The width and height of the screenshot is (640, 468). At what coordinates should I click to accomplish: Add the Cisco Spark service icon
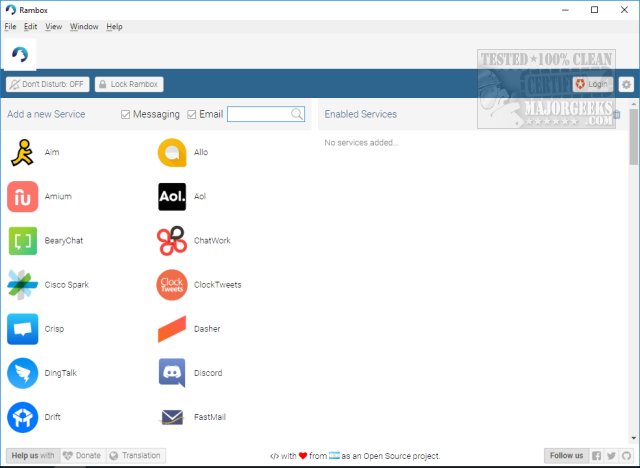tap(22, 285)
